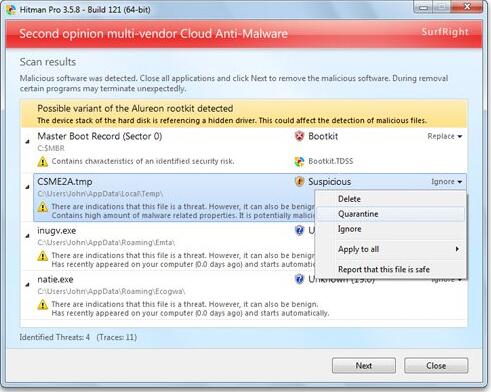The height and width of the screenshot is (392, 491).
Task: Open the Ignore action dropdown for CSME2A.tmp
Action: [447, 182]
